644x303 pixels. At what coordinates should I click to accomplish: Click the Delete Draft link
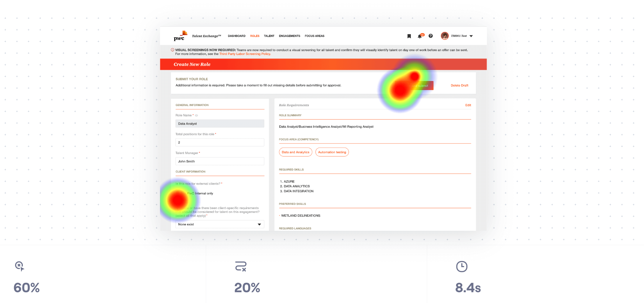[459, 86]
